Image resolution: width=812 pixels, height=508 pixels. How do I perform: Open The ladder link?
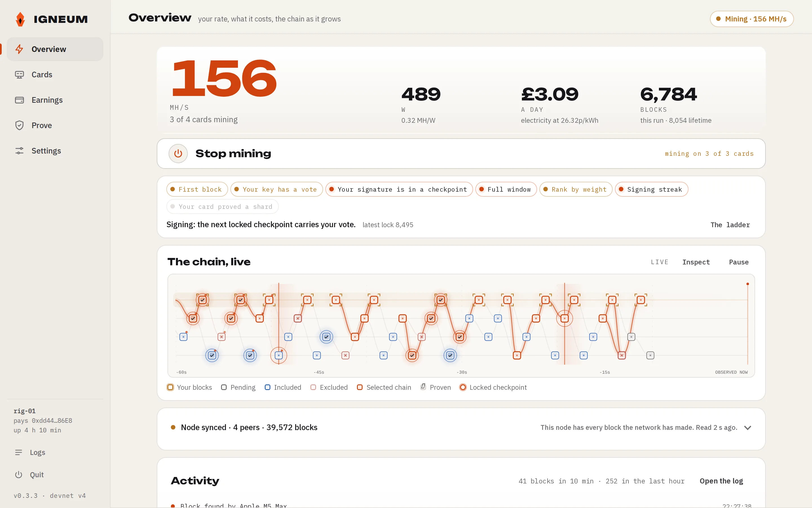tap(730, 225)
